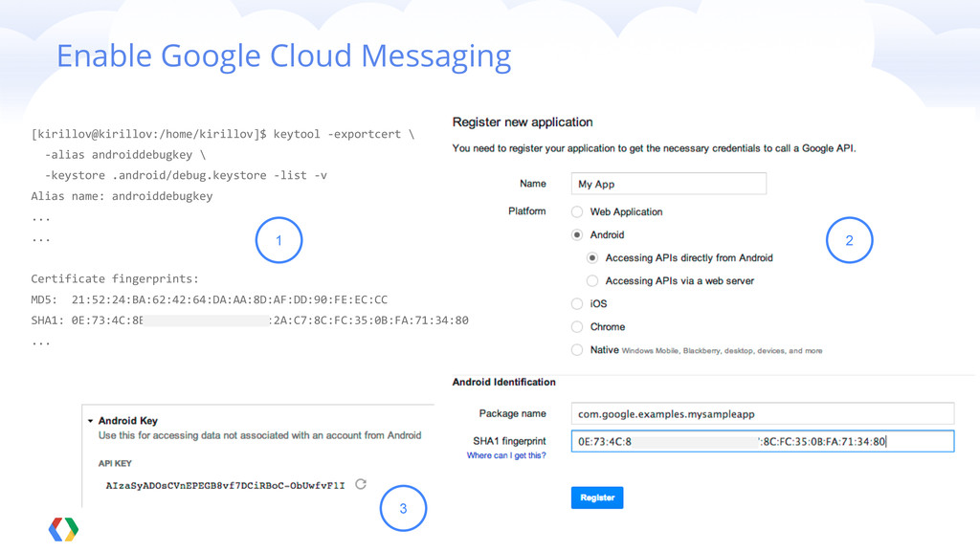
Task: Choose Accessing APIs via a web server
Action: click(x=592, y=281)
